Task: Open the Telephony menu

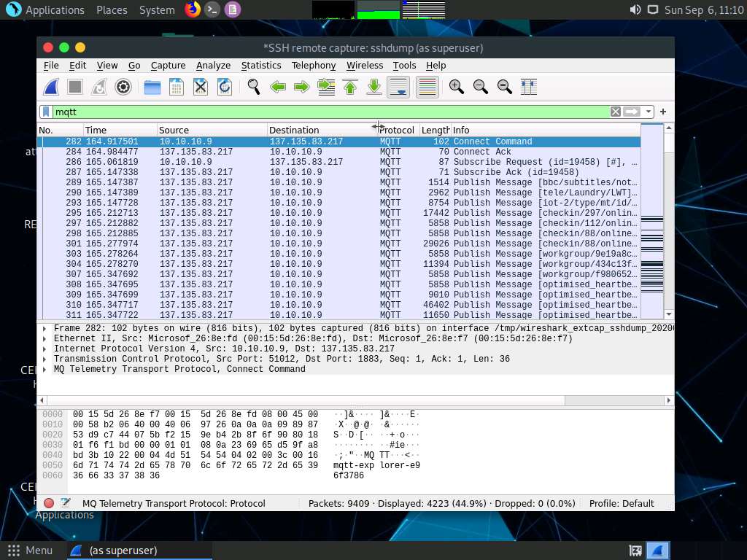Action: pyautogui.click(x=314, y=65)
